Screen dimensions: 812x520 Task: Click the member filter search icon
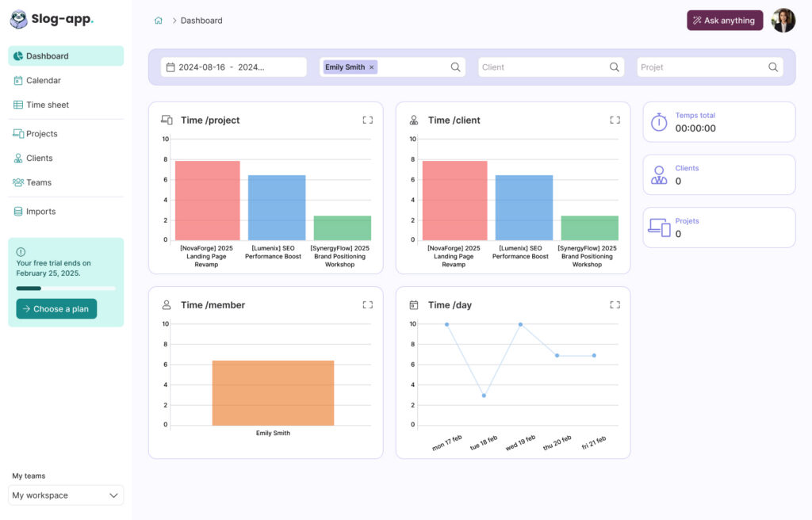click(x=456, y=67)
